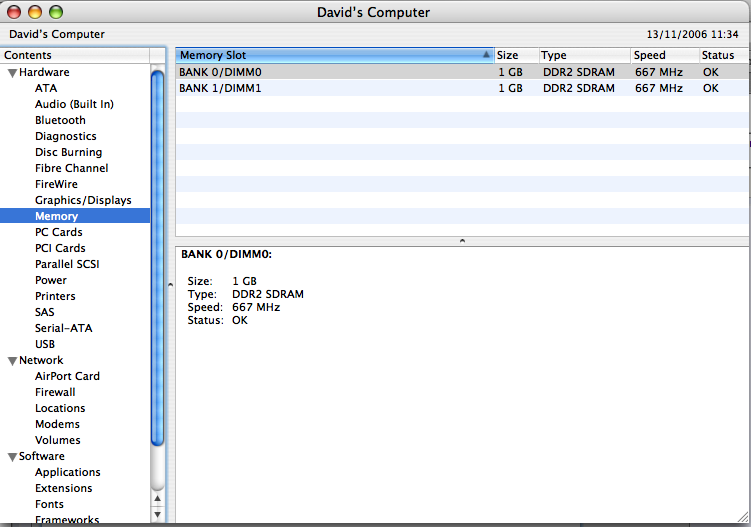The width and height of the screenshot is (751, 527).
Task: Click DDR2 SDRAM type in BANK 0 row
Action: [579, 72]
